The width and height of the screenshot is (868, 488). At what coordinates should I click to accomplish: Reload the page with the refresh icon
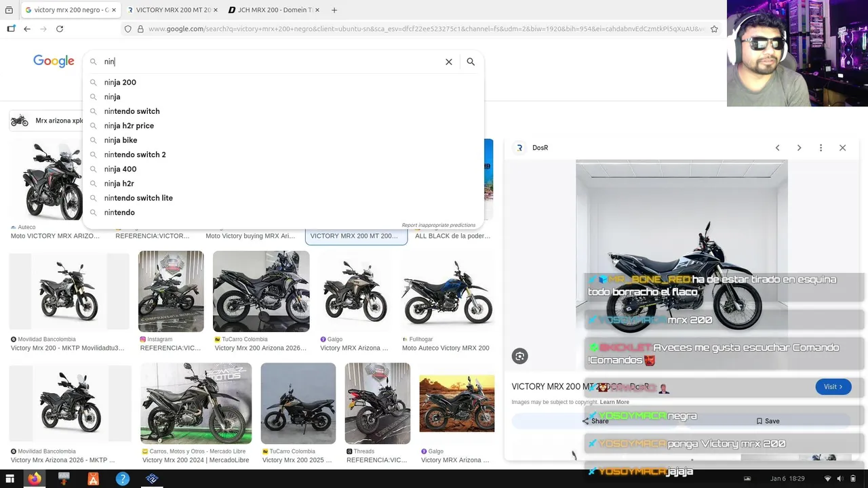pyautogui.click(x=60, y=29)
